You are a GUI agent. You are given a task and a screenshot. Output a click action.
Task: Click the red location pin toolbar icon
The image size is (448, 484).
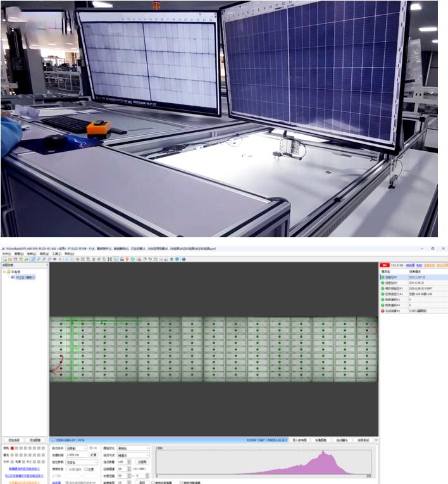click(x=127, y=259)
